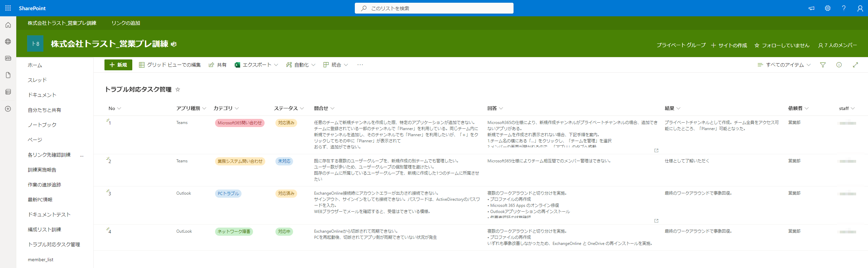Click the Microsoft365問い合わせ category pill
Image resolution: width=868 pixels, height=268 pixels.
239,123
